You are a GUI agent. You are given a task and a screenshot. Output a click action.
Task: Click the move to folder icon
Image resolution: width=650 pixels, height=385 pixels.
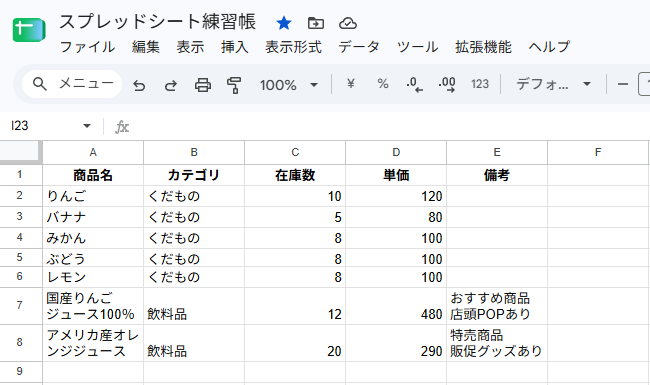point(316,23)
